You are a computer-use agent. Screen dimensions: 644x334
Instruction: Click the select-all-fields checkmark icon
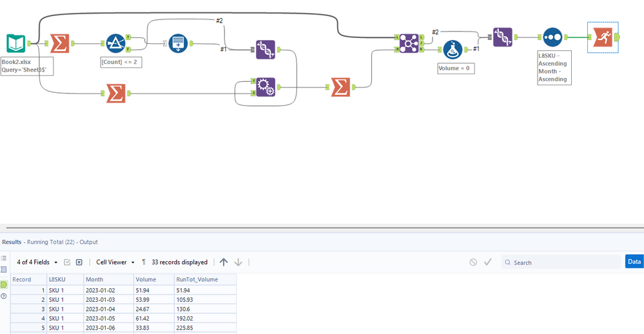[67, 262]
